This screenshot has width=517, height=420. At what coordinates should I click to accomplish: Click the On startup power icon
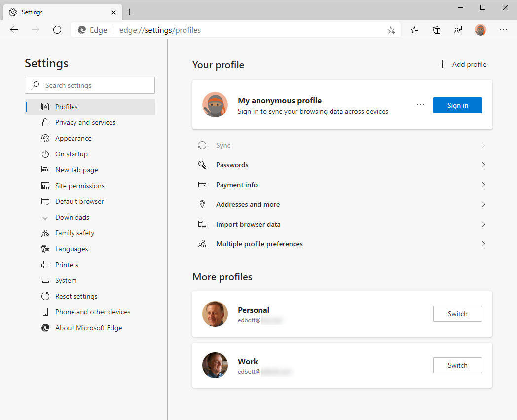click(45, 154)
